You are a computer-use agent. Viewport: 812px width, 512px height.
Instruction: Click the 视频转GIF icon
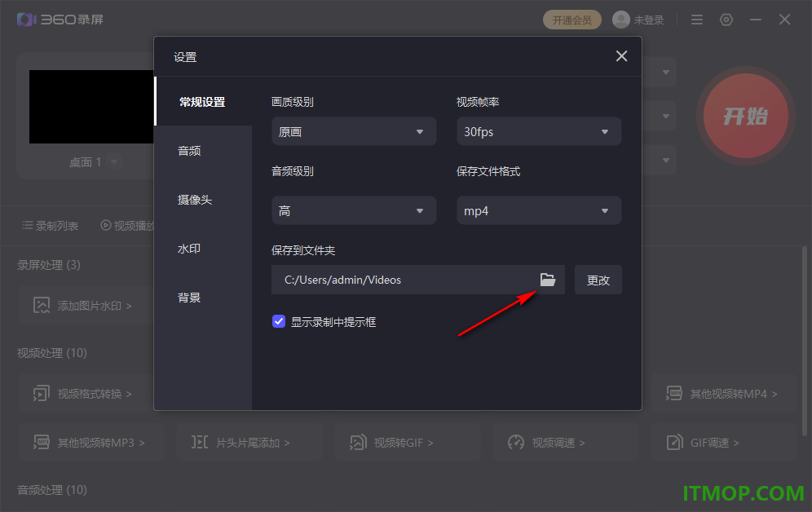click(358, 443)
